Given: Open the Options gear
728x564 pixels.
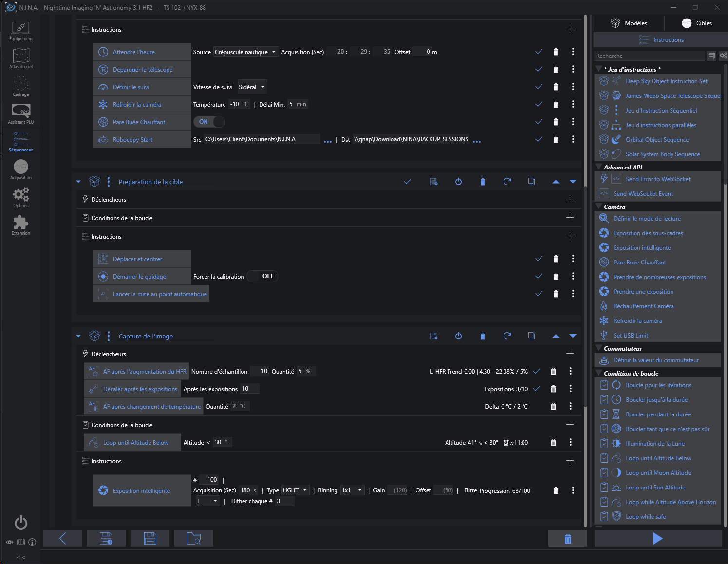Looking at the screenshot, I should click(21, 198).
